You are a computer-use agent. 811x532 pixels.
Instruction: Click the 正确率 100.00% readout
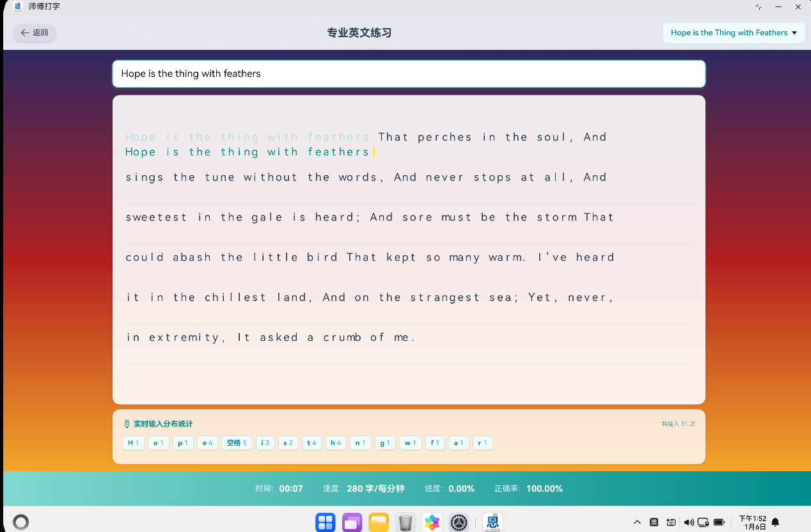(x=528, y=489)
